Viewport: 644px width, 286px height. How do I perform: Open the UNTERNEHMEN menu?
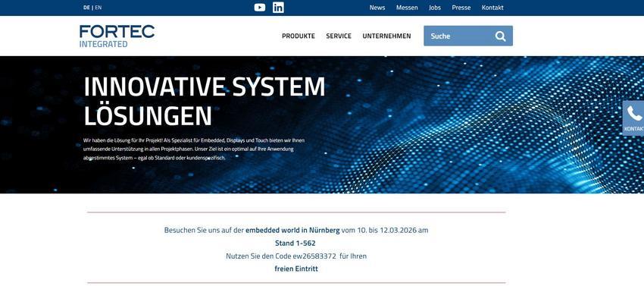tap(386, 36)
